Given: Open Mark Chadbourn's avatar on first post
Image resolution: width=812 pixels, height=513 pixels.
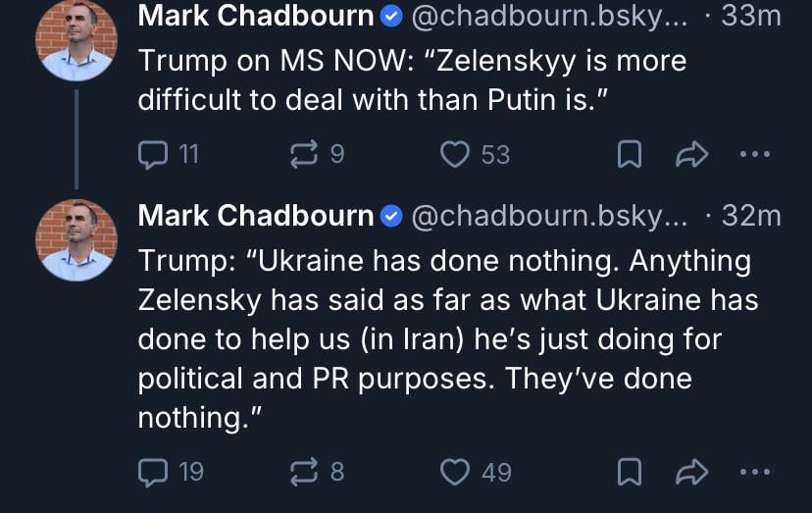Looking at the screenshot, I should (76, 41).
